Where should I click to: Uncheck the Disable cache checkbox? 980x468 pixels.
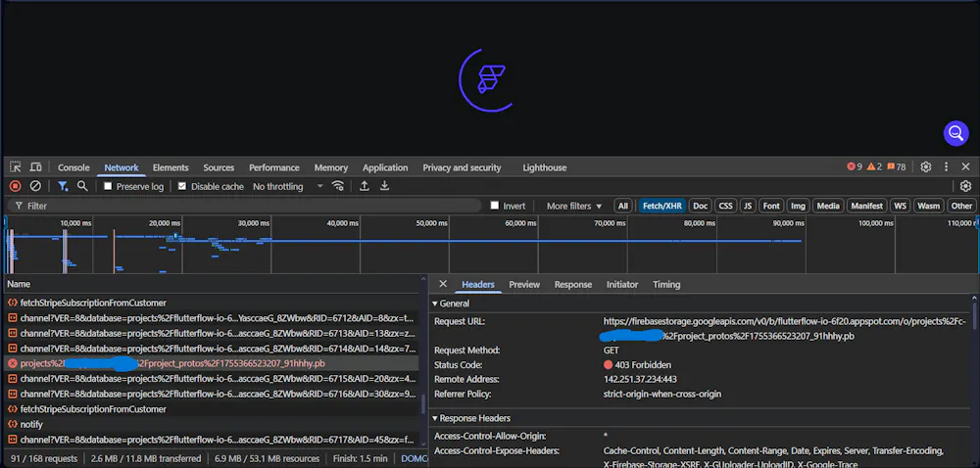(182, 186)
